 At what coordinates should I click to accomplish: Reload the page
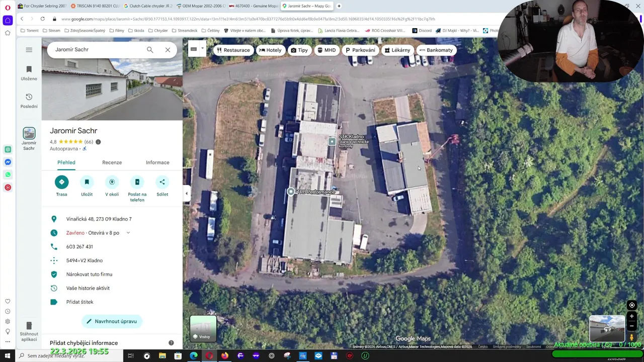(x=42, y=19)
